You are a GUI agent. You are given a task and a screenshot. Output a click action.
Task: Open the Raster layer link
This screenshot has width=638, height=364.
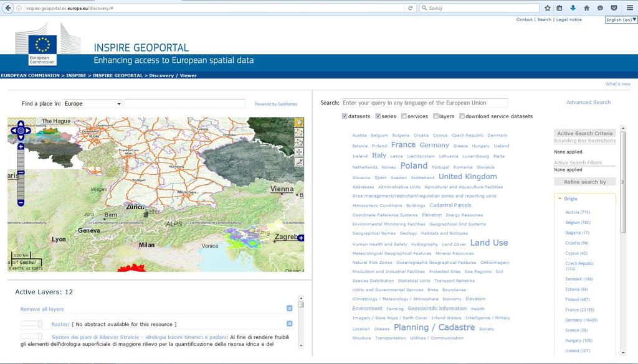pyautogui.click(x=59, y=324)
